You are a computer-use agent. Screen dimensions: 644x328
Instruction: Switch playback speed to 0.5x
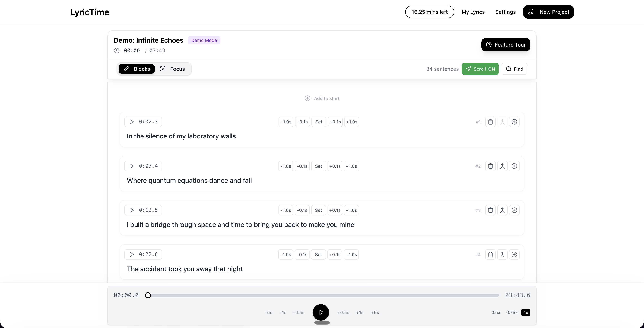click(495, 312)
